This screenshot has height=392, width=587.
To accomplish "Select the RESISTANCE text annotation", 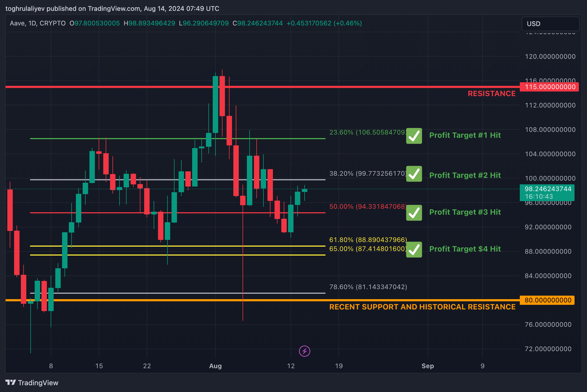I will tap(492, 94).
